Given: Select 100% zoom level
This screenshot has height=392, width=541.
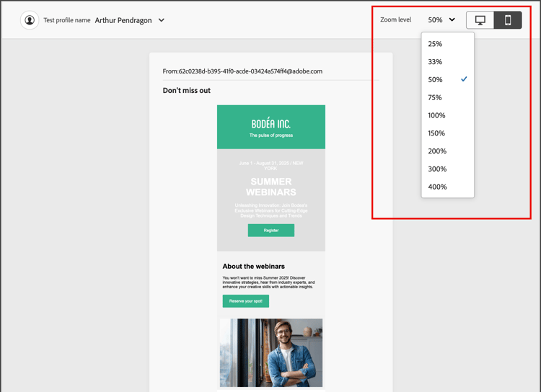Looking at the screenshot, I should pyautogui.click(x=447, y=115).
